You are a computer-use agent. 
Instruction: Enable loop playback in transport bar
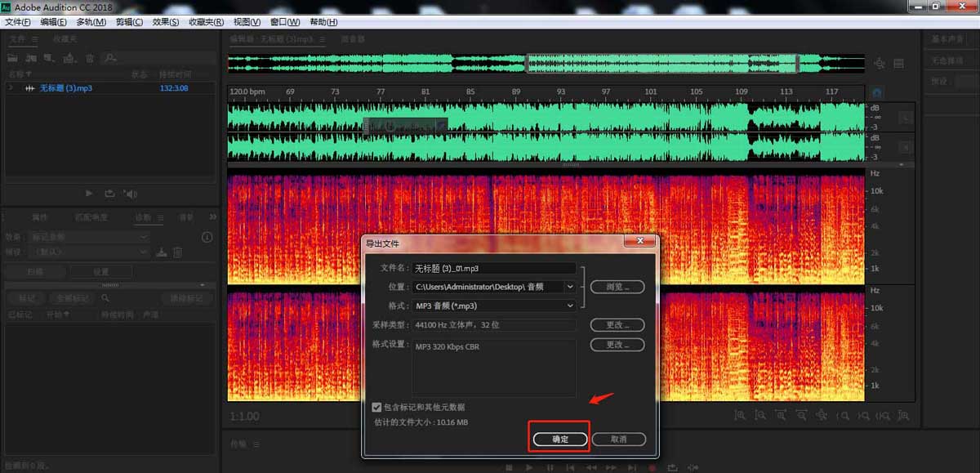(671, 466)
